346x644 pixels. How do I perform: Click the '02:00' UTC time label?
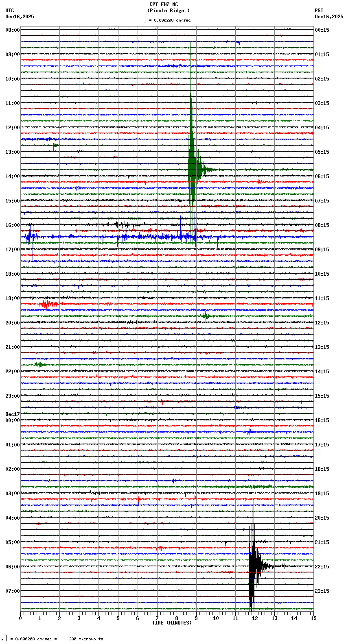tap(13, 469)
